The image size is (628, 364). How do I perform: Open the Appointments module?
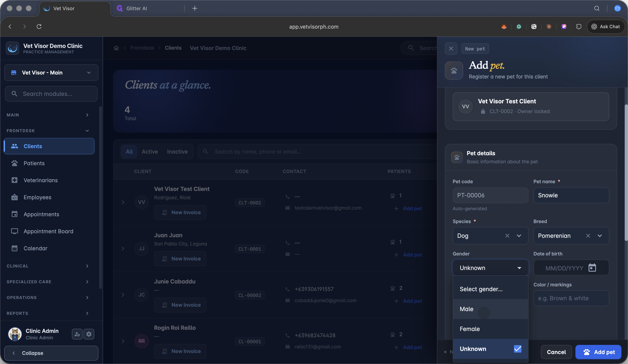pyautogui.click(x=49, y=214)
